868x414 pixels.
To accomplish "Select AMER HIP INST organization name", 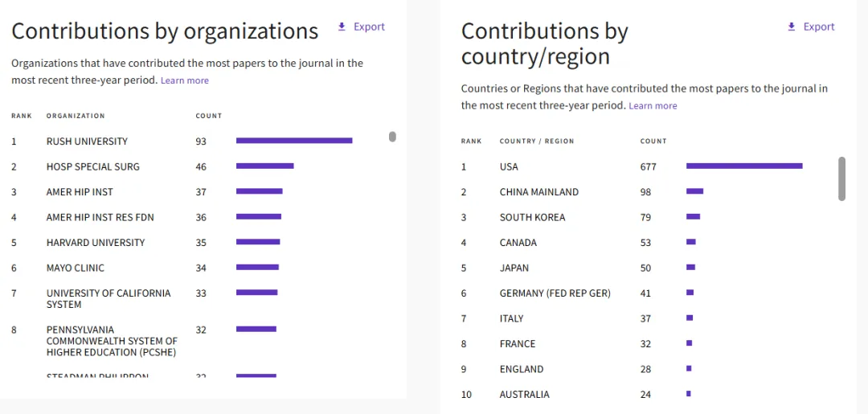I will (80, 192).
